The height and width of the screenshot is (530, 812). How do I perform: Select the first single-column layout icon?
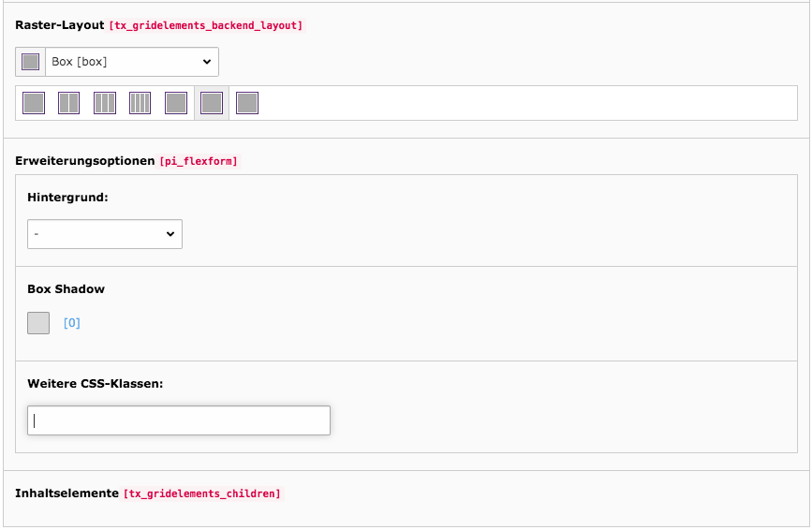34,103
